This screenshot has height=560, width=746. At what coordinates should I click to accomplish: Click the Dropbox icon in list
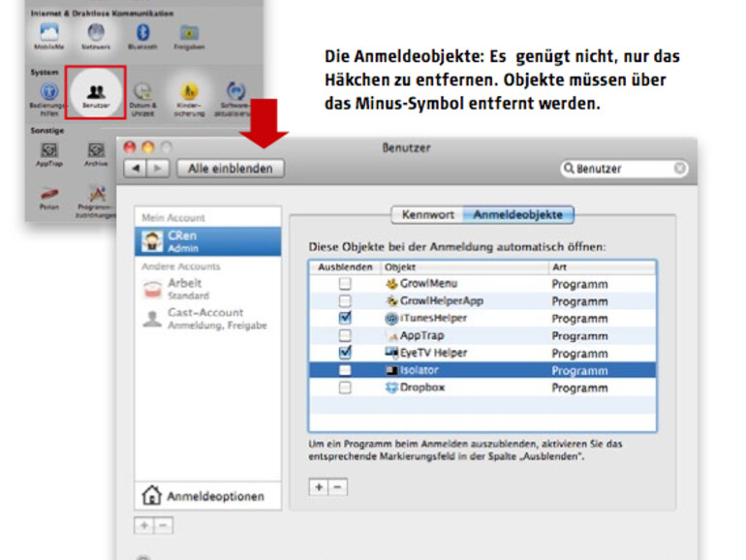[x=391, y=388]
